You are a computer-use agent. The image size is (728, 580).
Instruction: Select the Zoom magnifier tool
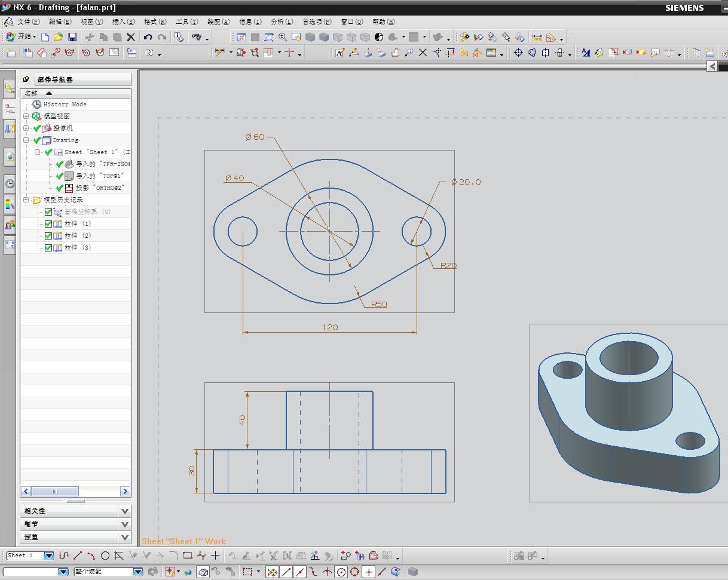point(283,37)
